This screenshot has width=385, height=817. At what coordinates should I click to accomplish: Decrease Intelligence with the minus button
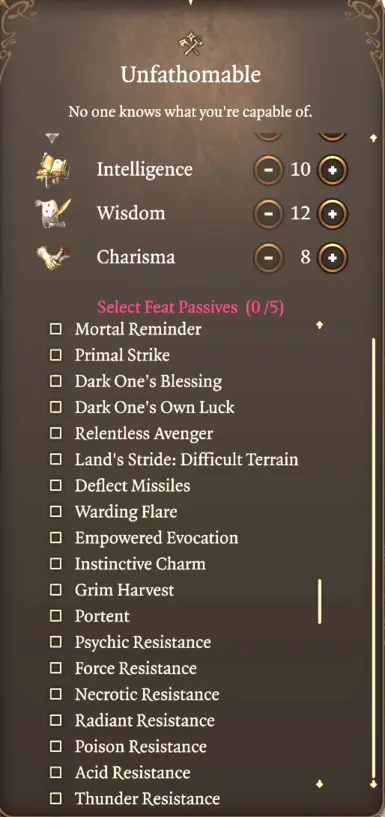pos(269,170)
